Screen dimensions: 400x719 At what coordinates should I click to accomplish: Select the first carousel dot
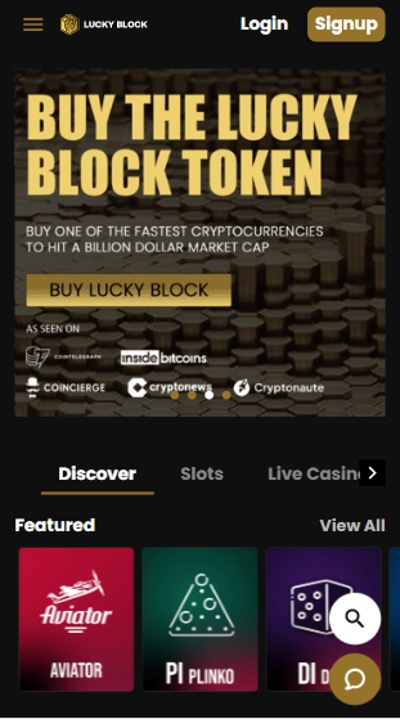point(174,395)
